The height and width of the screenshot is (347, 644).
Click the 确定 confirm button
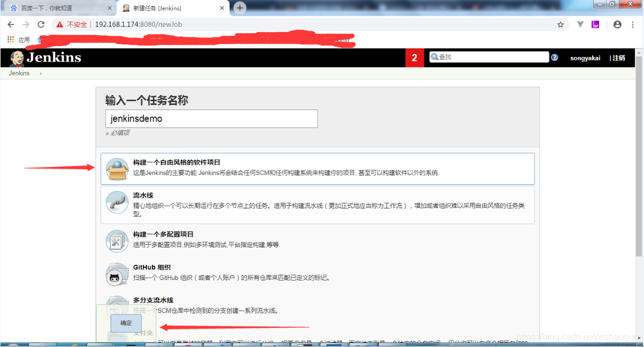click(126, 323)
